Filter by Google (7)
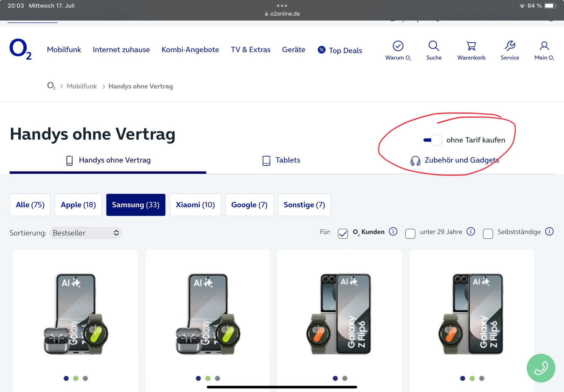 pyautogui.click(x=249, y=205)
